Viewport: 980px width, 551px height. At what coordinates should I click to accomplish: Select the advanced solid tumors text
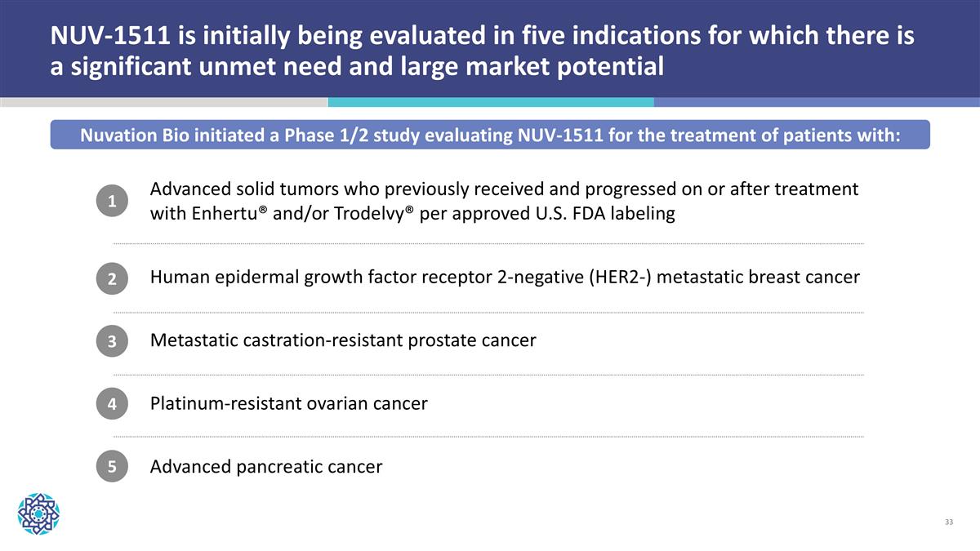point(504,189)
